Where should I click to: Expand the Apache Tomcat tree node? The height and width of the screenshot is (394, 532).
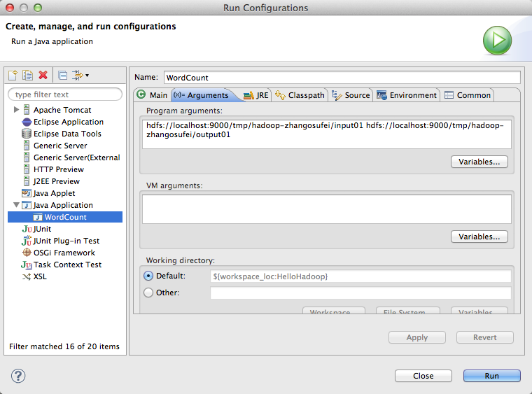[16, 110]
